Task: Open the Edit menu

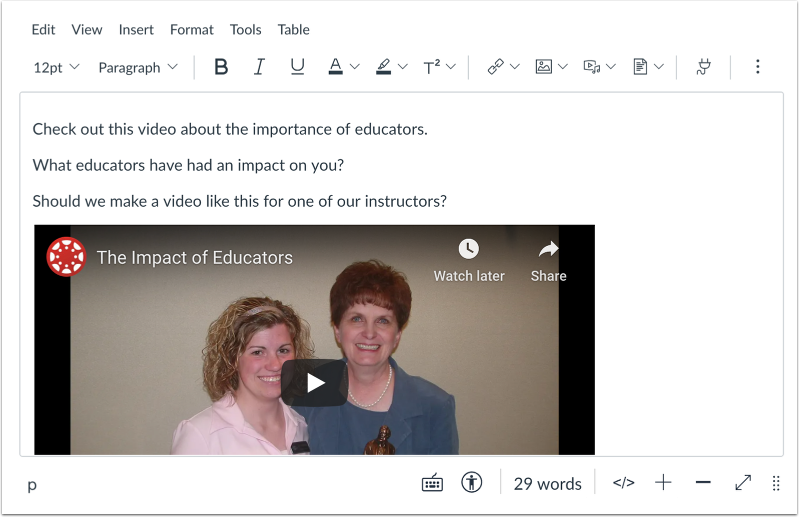Action: click(43, 30)
